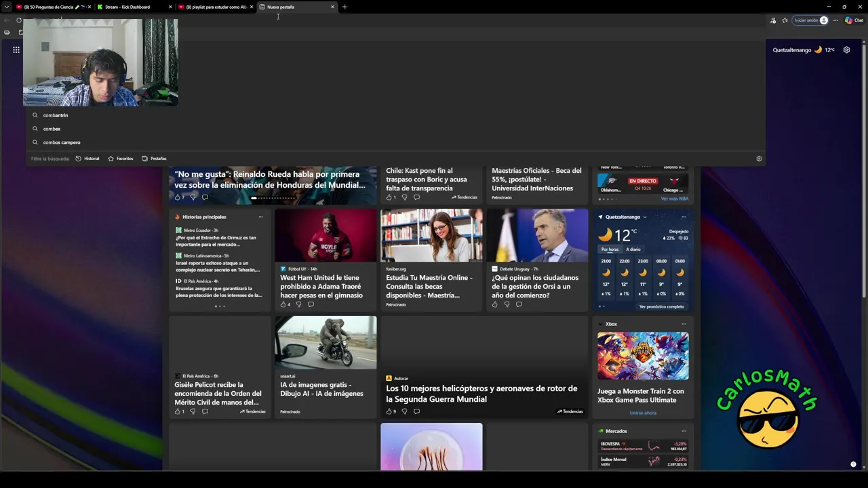868x488 pixels.
Task: Open Copilot Chat
Action: pyautogui.click(x=854, y=20)
